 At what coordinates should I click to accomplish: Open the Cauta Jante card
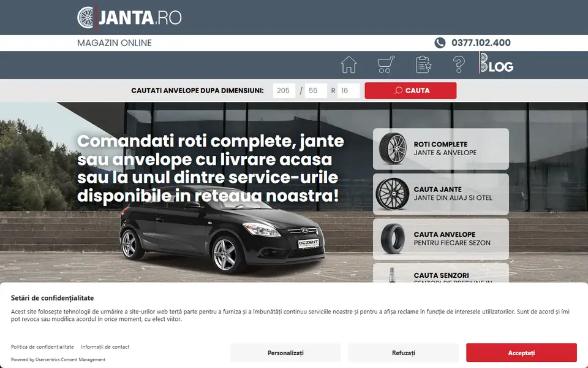coord(440,194)
